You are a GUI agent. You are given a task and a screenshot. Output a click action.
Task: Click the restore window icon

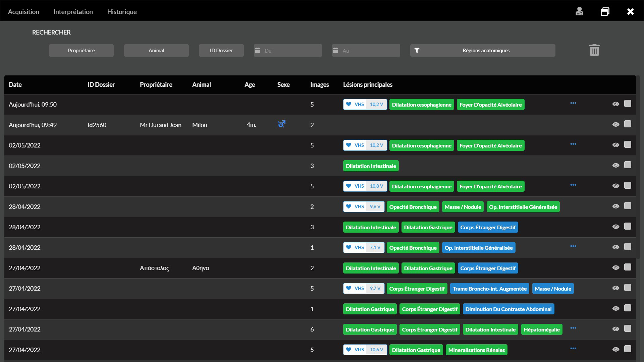[605, 11]
